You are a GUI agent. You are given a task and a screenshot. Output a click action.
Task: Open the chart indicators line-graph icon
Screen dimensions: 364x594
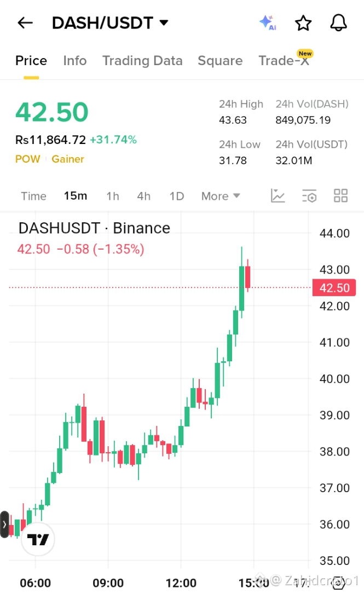pos(278,196)
